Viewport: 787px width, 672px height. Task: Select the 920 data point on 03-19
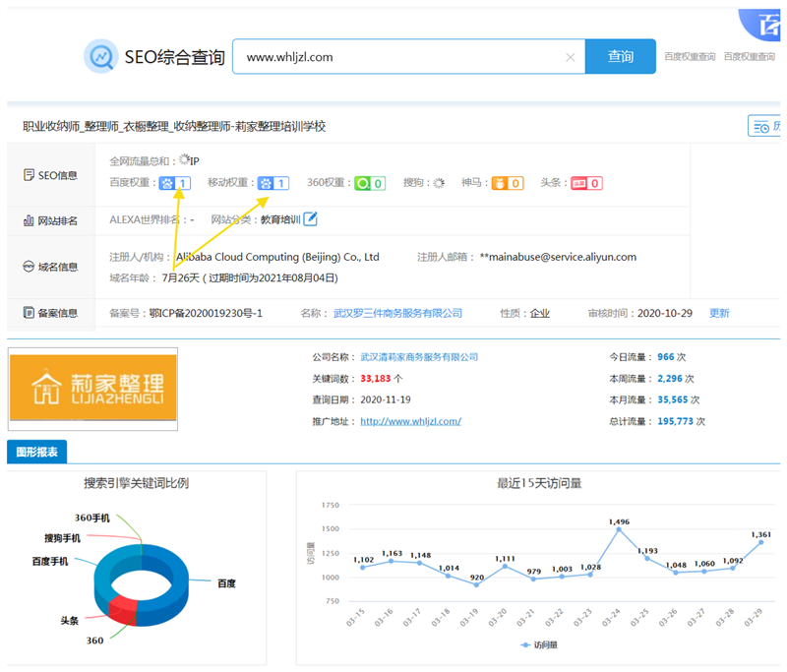click(x=476, y=584)
